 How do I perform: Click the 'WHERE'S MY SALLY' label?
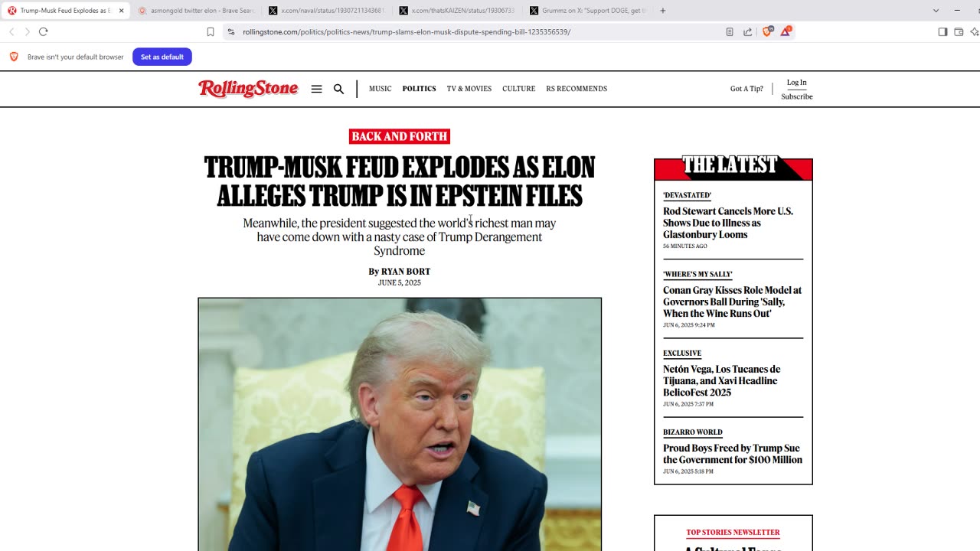tap(697, 274)
